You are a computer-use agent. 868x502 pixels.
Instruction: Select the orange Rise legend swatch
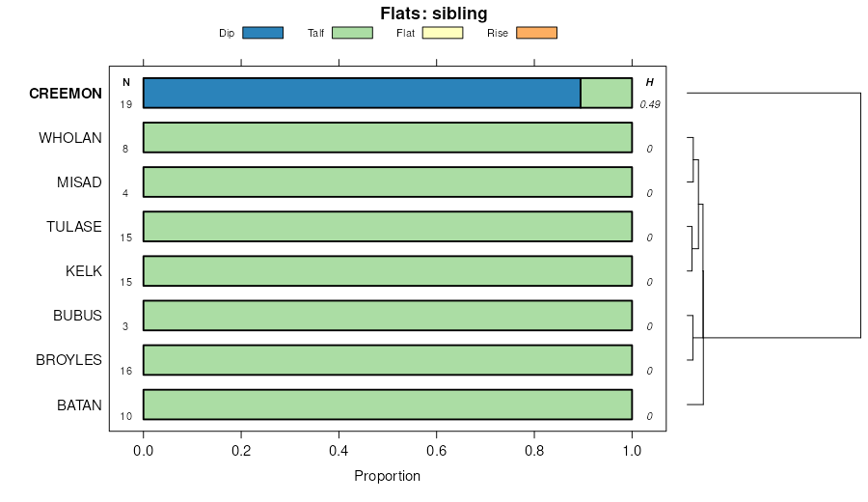click(x=536, y=33)
